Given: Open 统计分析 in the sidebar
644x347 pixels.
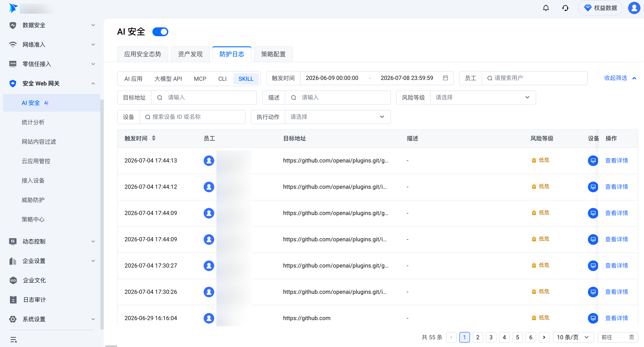Looking at the screenshot, I should [x=33, y=122].
